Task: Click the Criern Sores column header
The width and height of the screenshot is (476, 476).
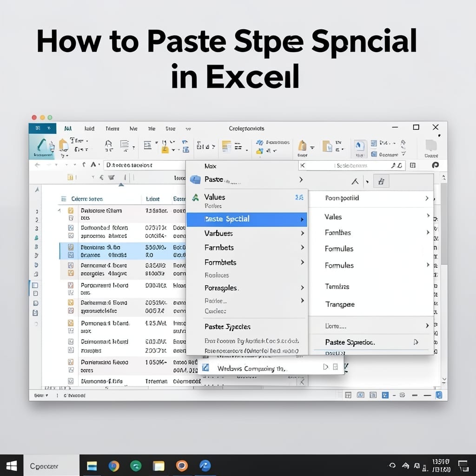Action: [87, 199]
